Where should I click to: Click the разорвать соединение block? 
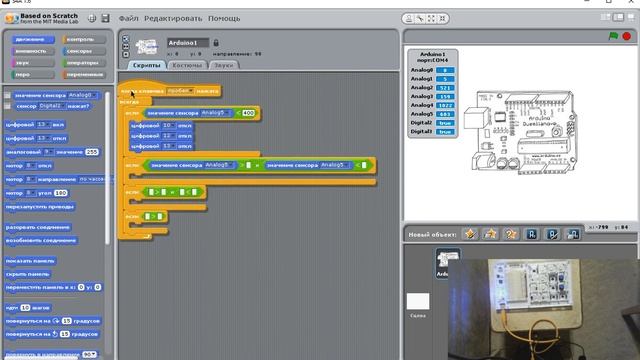click(x=38, y=227)
